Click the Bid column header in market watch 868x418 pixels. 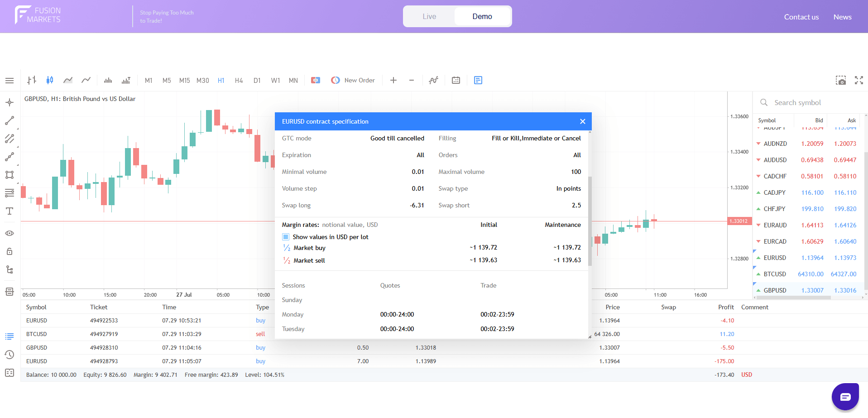[x=819, y=120]
